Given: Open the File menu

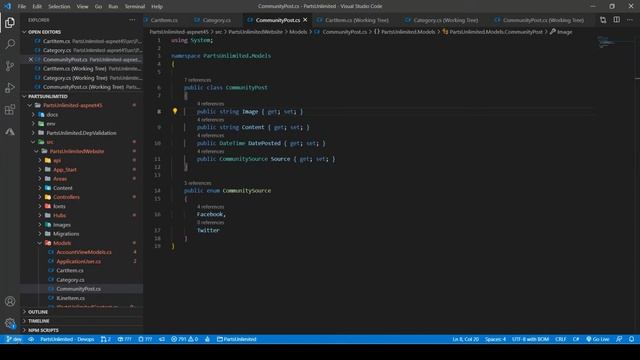Looking at the screenshot, I should (x=22, y=7).
